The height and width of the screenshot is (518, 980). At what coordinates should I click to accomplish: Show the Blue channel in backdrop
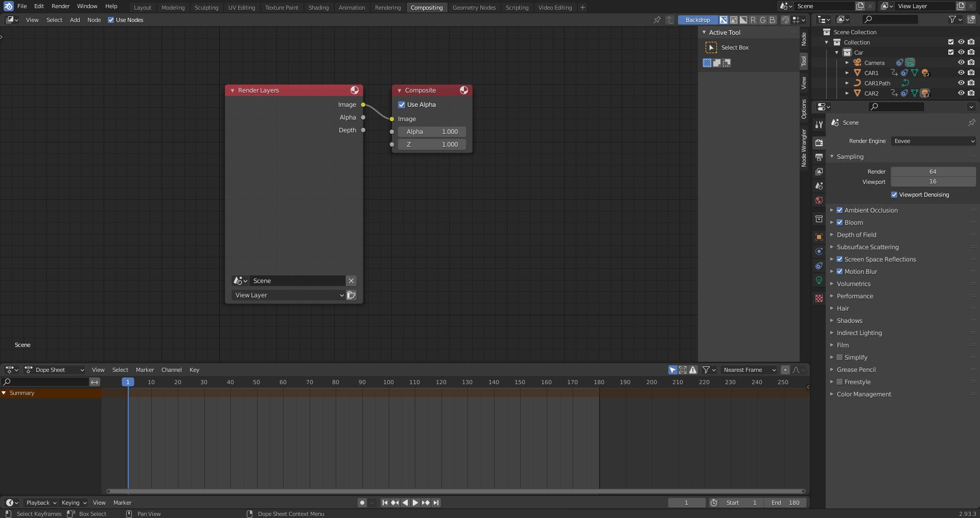pos(773,20)
